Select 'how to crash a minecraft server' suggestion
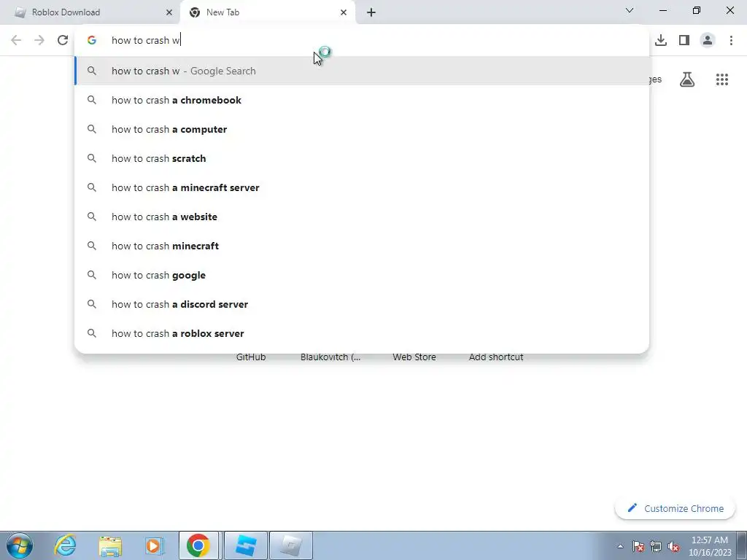The height and width of the screenshot is (560, 747). coord(362,187)
